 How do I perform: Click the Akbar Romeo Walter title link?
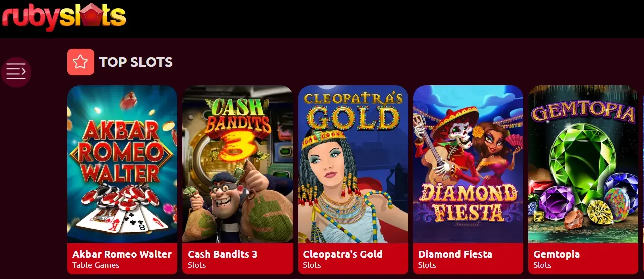[122, 254]
